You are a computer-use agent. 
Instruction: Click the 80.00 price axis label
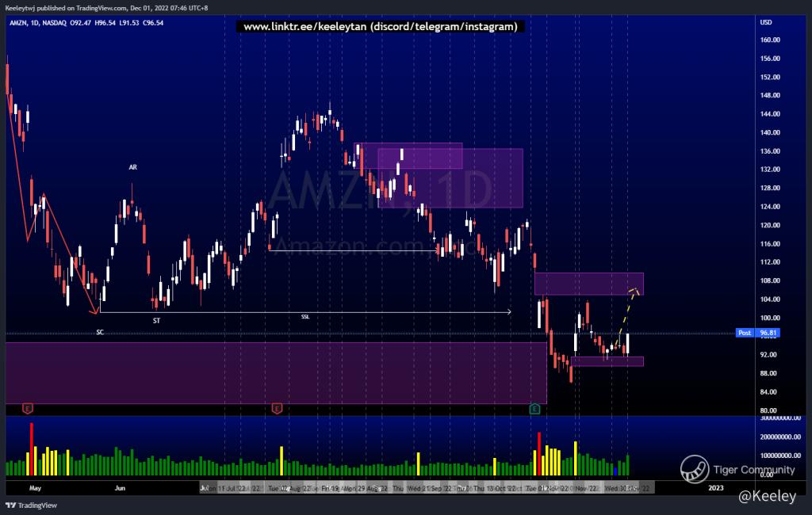(x=768, y=410)
